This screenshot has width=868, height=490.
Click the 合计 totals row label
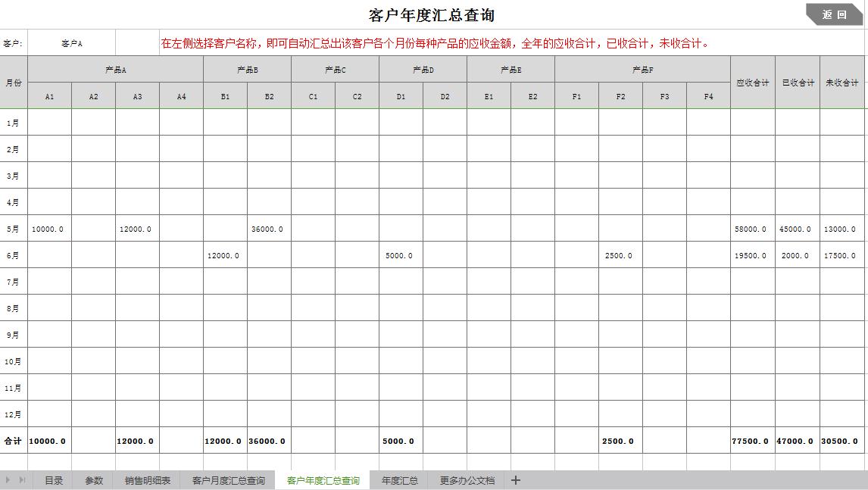[x=14, y=441]
